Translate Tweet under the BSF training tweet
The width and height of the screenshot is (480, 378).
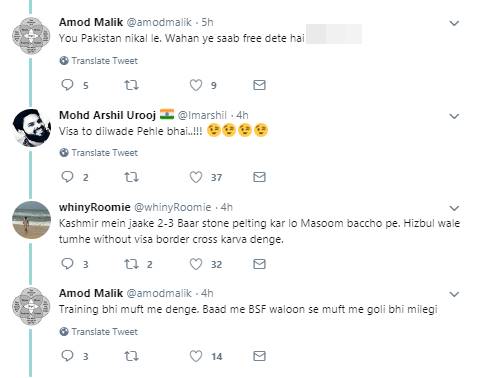coord(99,332)
